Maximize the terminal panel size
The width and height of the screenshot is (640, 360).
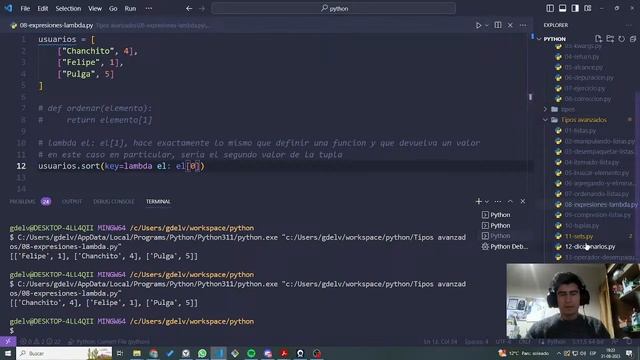(510, 201)
